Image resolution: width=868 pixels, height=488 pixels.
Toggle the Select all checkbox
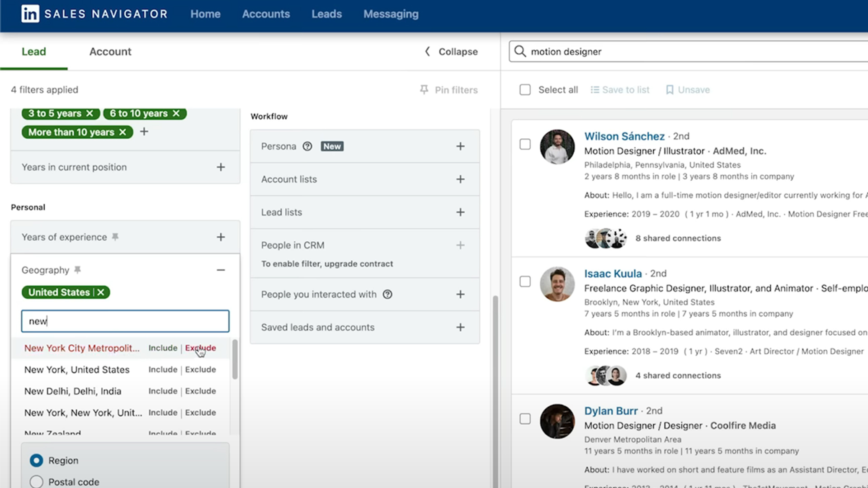coord(525,90)
